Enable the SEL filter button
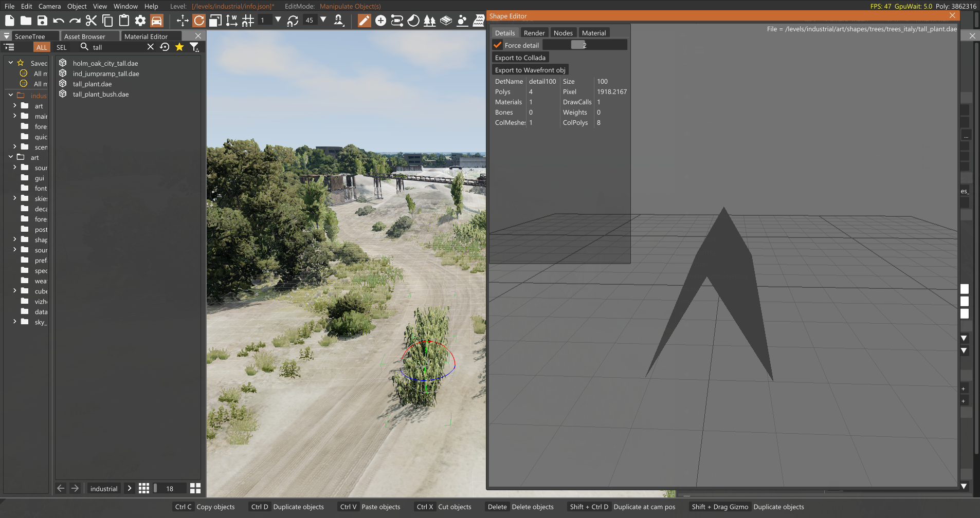 click(x=62, y=47)
